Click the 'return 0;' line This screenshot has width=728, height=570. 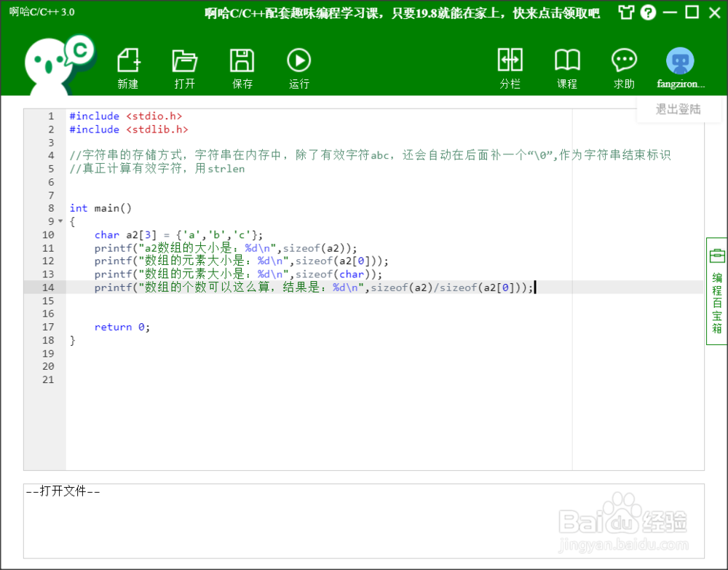tap(122, 328)
